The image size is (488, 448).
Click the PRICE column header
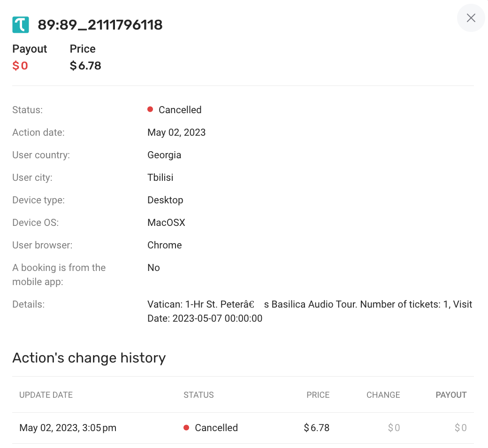coord(318,395)
